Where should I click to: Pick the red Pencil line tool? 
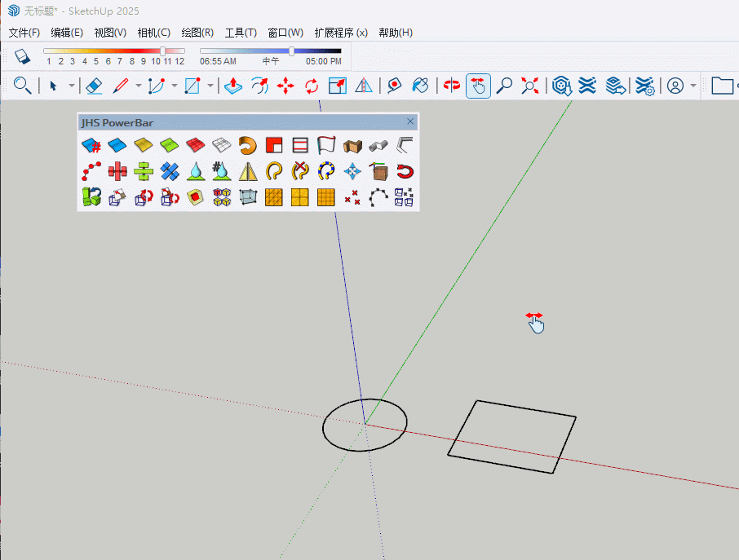coord(121,86)
